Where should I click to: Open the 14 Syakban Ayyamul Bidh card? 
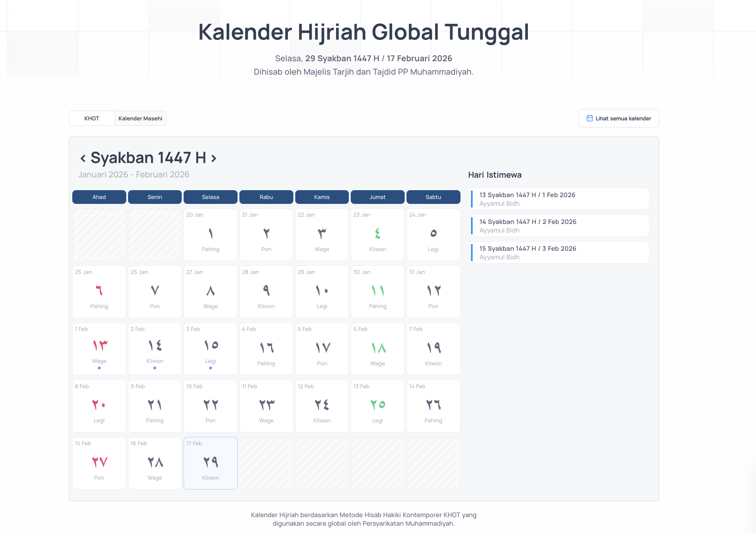point(558,226)
